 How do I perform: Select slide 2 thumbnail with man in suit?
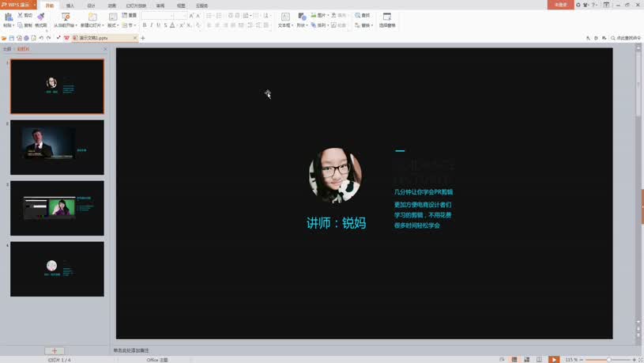(x=57, y=147)
